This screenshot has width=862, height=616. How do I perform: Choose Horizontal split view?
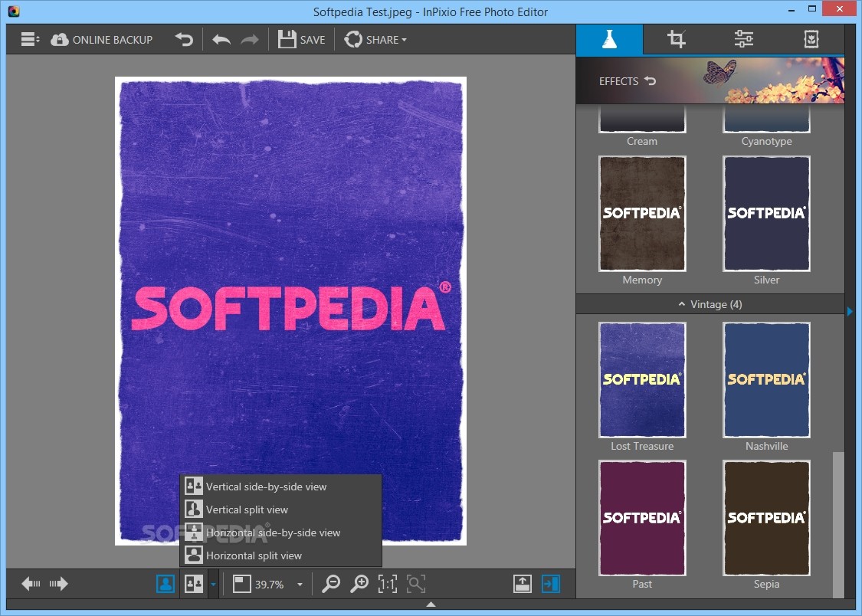[x=281, y=555]
